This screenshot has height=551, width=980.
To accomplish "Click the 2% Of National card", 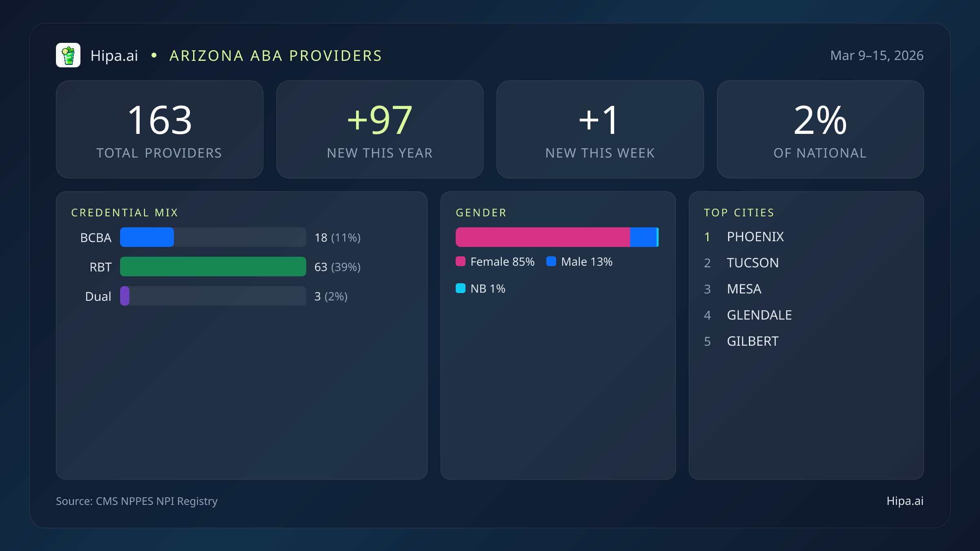I will (820, 129).
